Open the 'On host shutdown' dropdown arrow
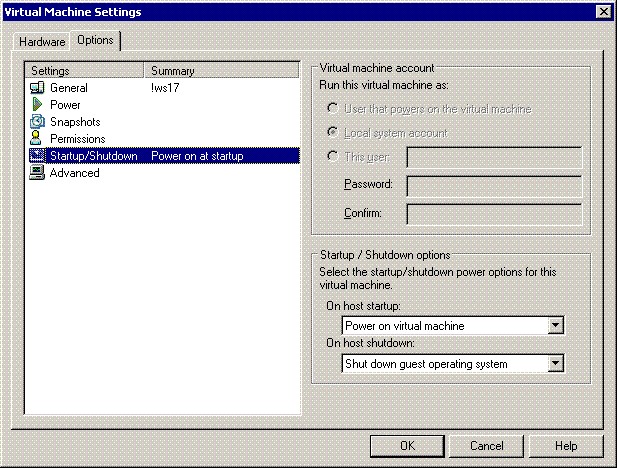This screenshot has height=468, width=617. tap(555, 363)
